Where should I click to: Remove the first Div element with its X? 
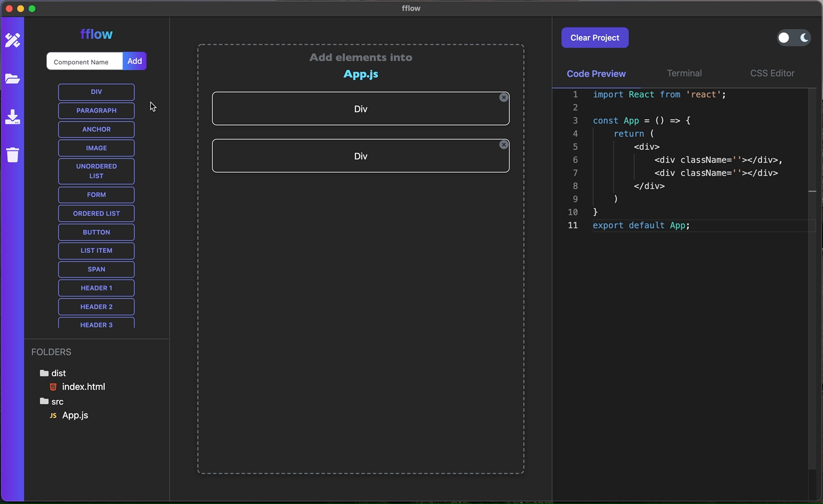[x=504, y=98]
